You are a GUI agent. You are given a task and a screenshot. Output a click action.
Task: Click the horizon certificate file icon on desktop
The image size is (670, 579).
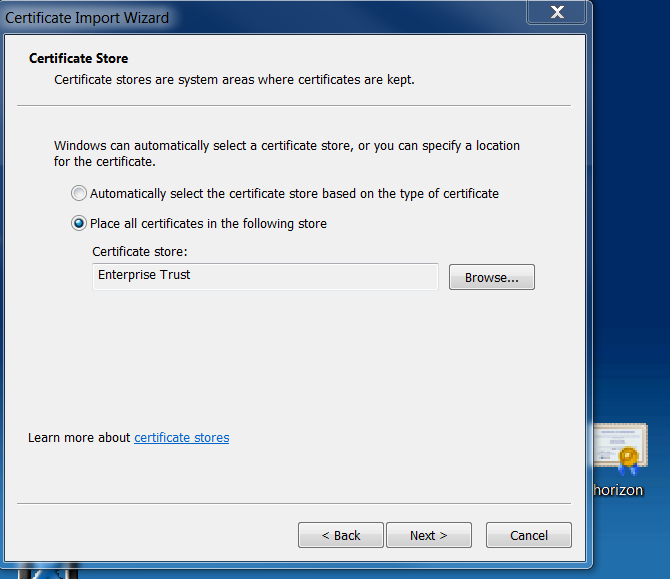(x=620, y=452)
